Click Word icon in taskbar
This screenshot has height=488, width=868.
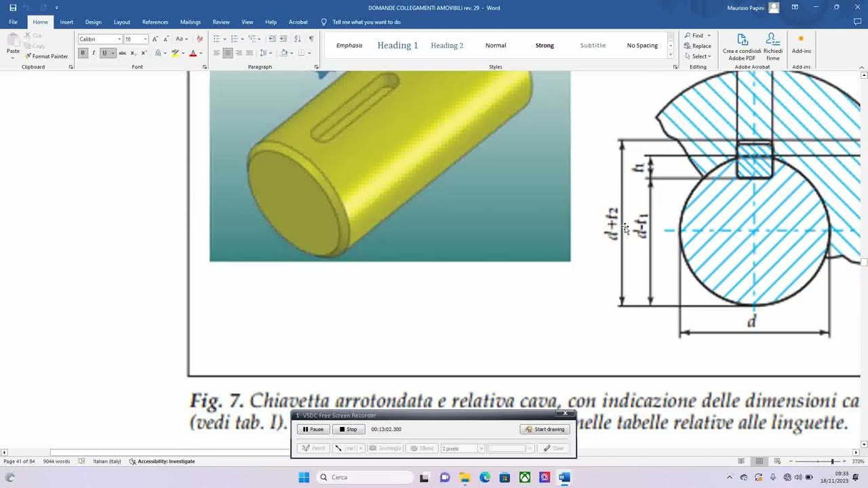point(564,477)
